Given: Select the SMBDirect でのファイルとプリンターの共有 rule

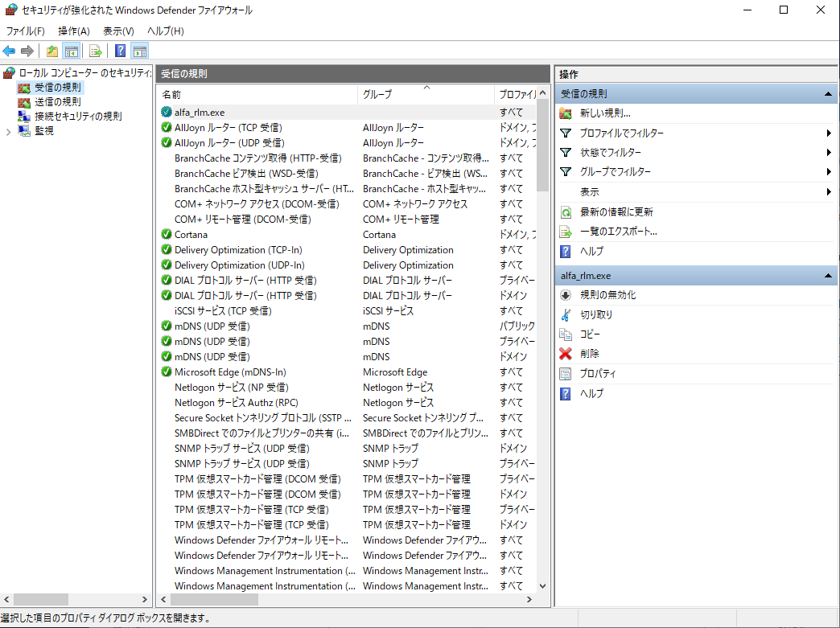Looking at the screenshot, I should [x=348, y=433].
